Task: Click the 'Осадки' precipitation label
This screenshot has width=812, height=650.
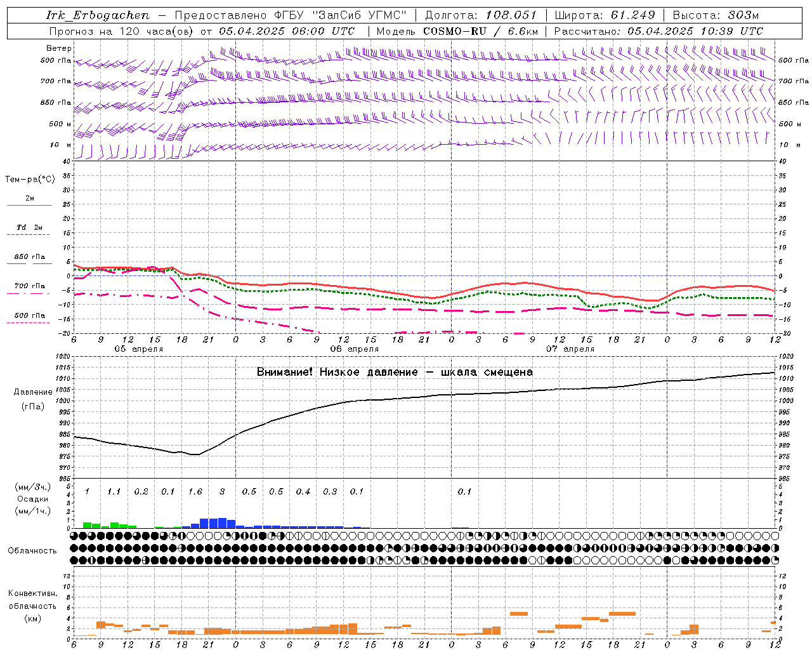Action: tap(33, 499)
